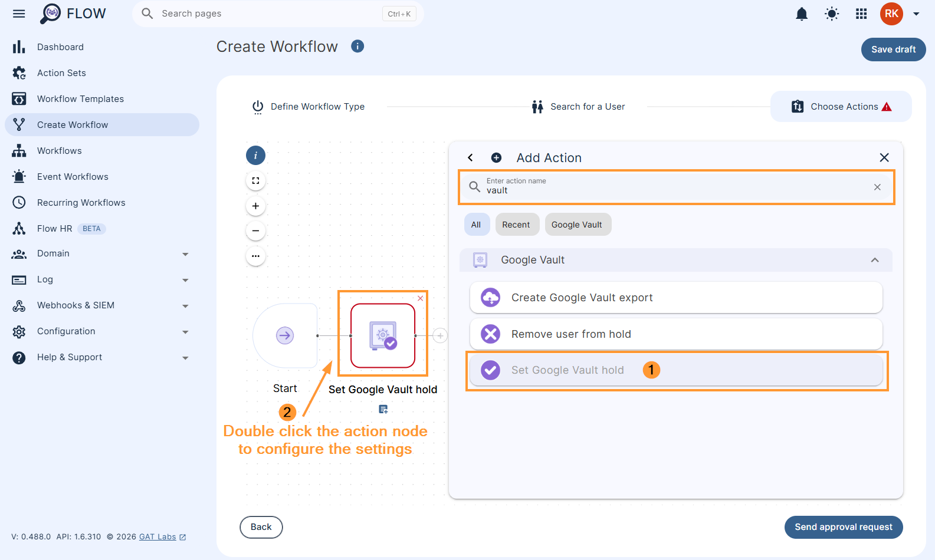Select Create Workflow in sidebar
The image size is (935, 560).
coord(102,125)
